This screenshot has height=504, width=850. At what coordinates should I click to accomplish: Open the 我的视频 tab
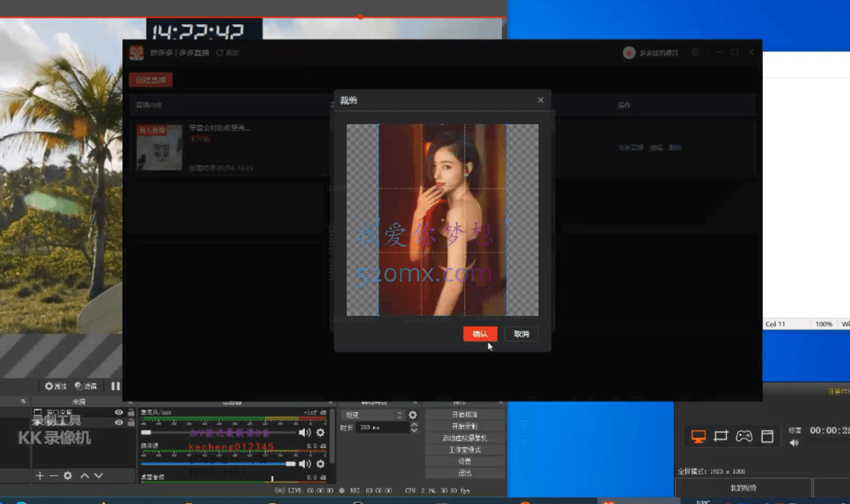click(743, 488)
